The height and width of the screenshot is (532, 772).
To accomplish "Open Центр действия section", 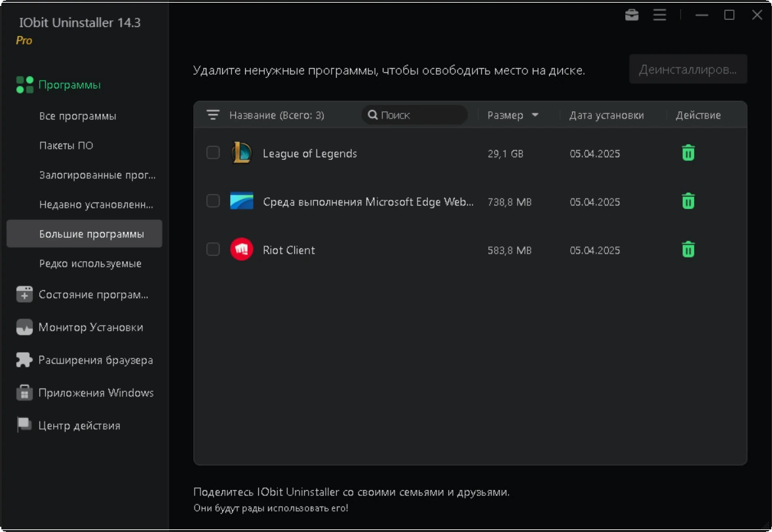I will click(x=79, y=426).
